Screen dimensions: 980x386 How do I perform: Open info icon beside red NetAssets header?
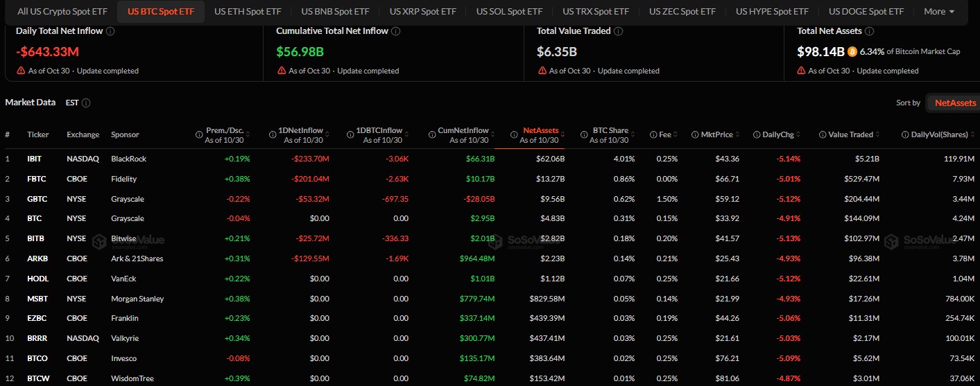pos(515,134)
